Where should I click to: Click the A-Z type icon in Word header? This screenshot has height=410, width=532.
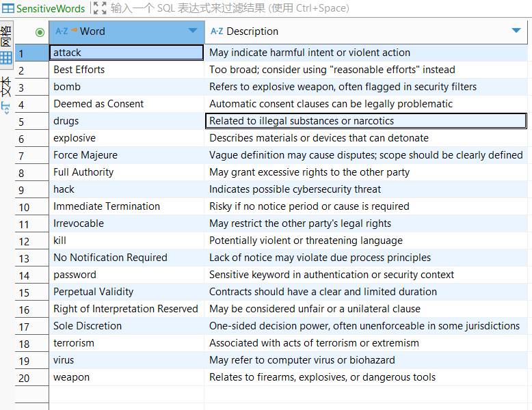coord(62,31)
